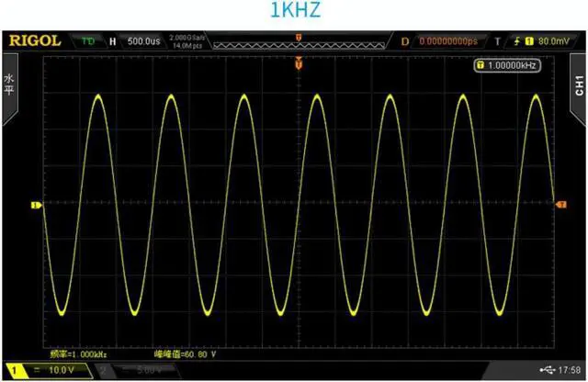
Task: Click the T'D trigger status indicator
Action: 88,41
